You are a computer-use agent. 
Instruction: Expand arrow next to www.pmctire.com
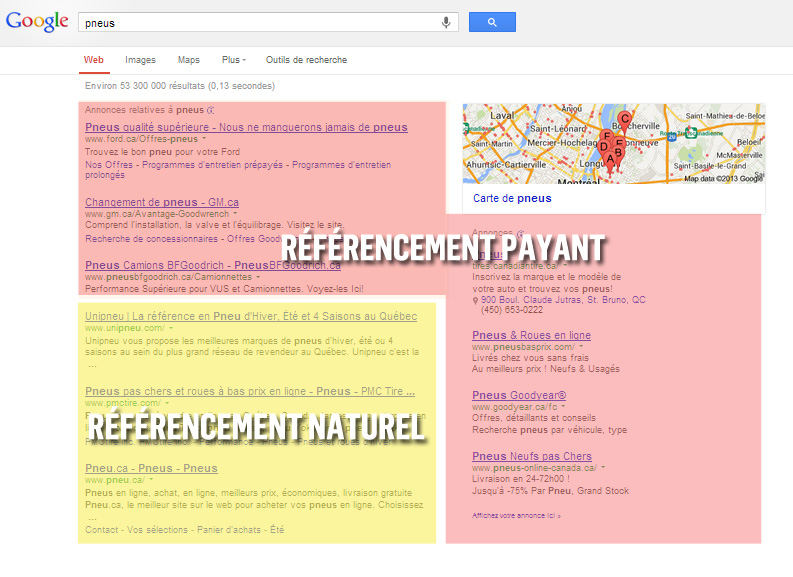pos(167,403)
